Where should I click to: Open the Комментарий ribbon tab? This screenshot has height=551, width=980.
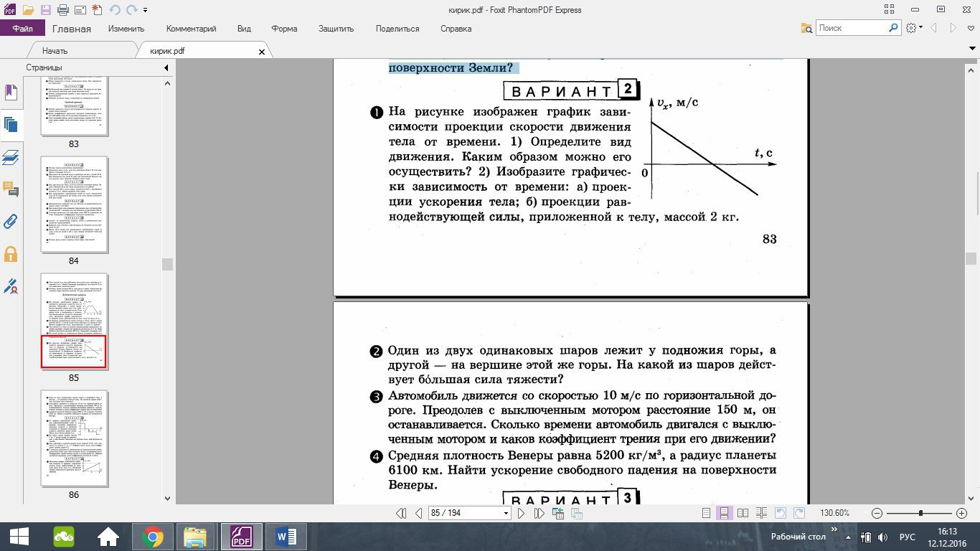pyautogui.click(x=192, y=29)
